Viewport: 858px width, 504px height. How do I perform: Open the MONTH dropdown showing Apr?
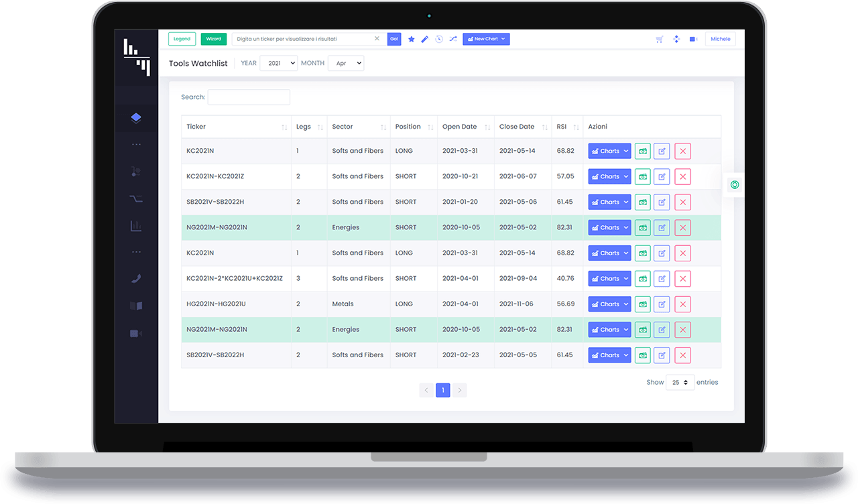tap(345, 63)
